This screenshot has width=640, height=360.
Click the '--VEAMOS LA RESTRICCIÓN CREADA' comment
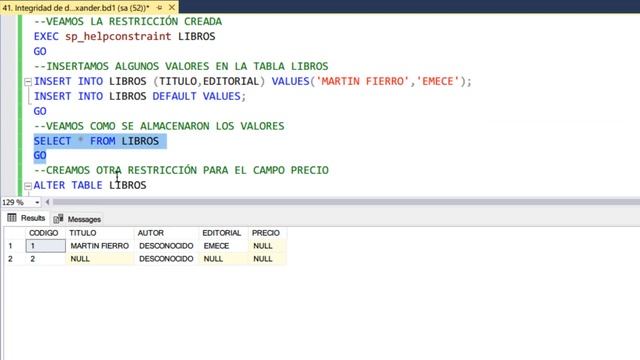tap(128, 22)
